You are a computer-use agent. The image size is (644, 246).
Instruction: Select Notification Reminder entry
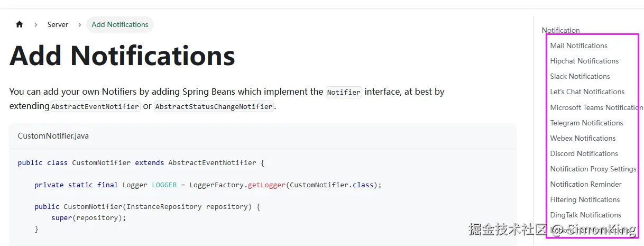[x=586, y=184]
